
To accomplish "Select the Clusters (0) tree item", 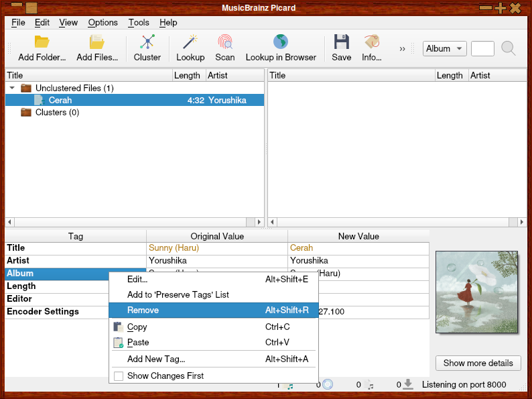I will (57, 113).
